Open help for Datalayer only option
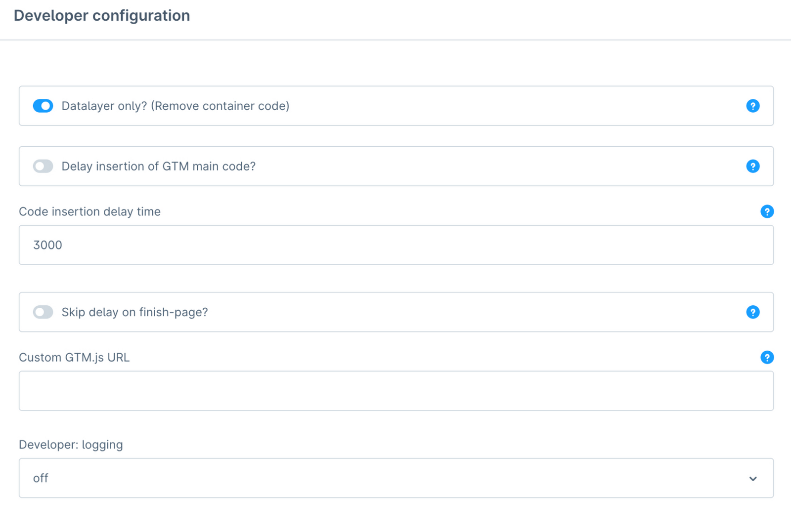 tap(752, 106)
